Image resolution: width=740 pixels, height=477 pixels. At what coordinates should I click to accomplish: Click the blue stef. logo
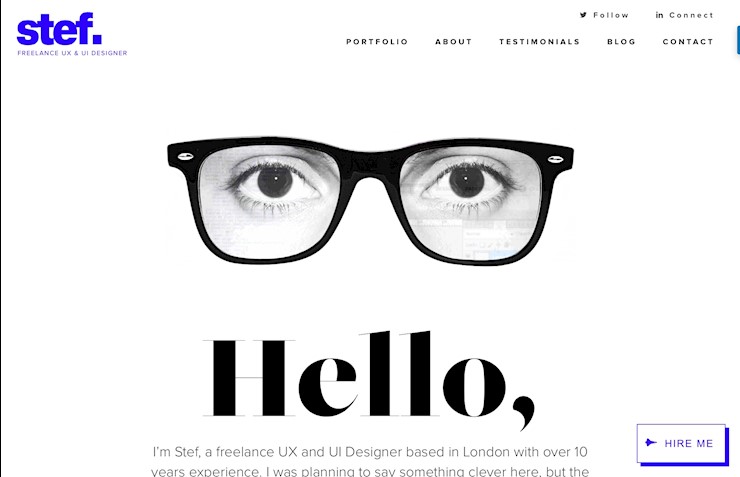click(x=59, y=29)
